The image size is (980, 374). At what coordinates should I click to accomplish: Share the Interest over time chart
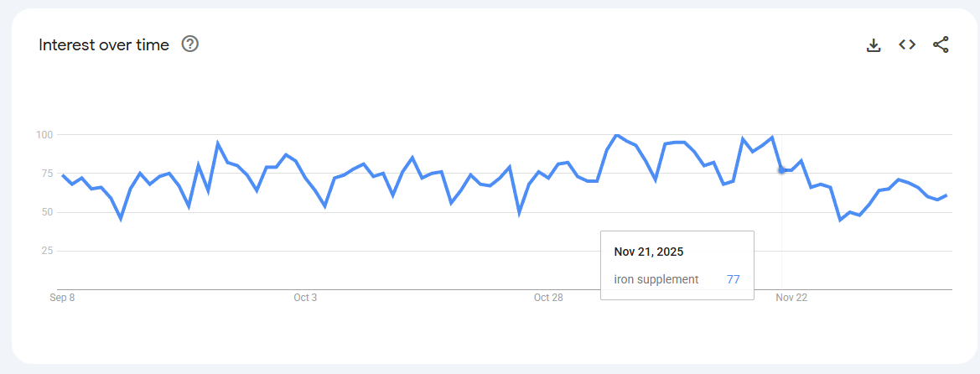pos(941,45)
